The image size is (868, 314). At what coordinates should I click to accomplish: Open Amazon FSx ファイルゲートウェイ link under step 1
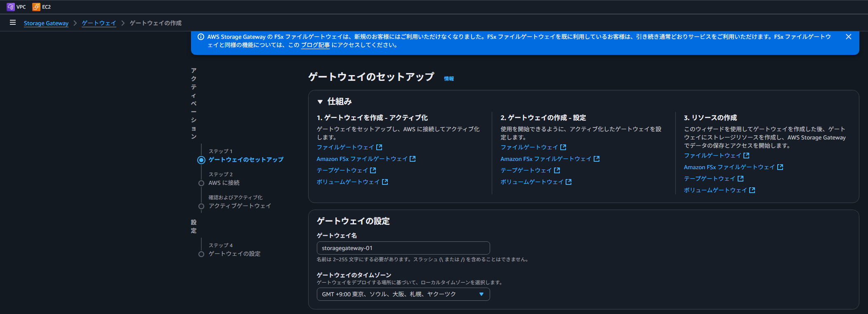click(x=362, y=159)
